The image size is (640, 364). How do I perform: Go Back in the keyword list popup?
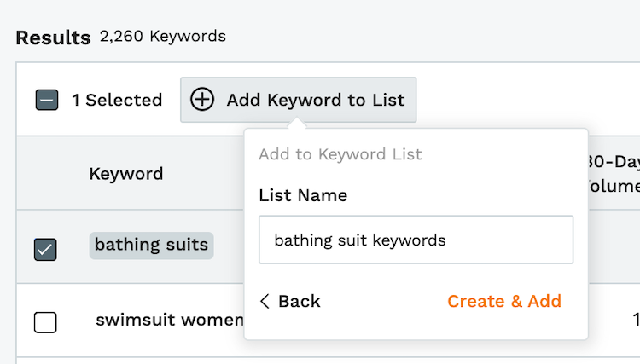pyautogui.click(x=290, y=301)
